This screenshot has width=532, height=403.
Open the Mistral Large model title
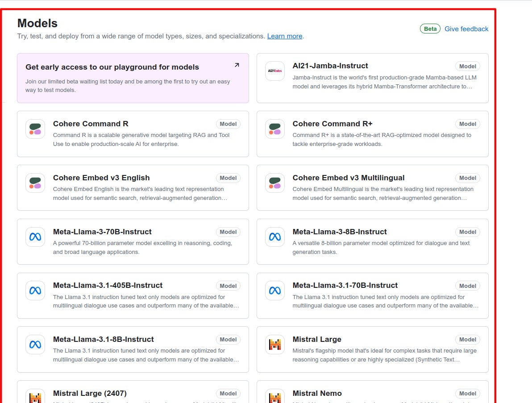coord(317,339)
